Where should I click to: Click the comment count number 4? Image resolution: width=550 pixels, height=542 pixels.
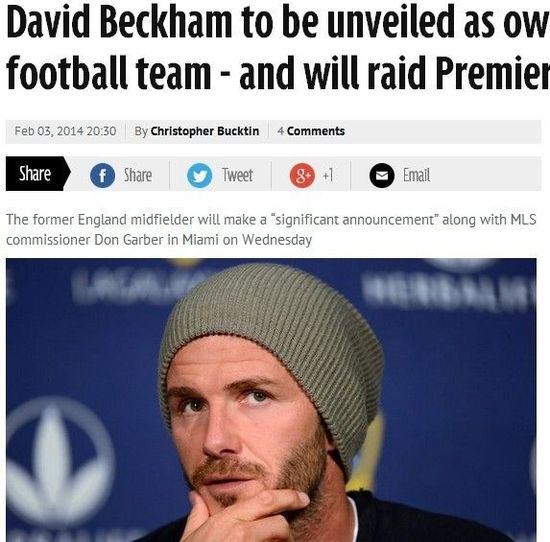coord(280,131)
